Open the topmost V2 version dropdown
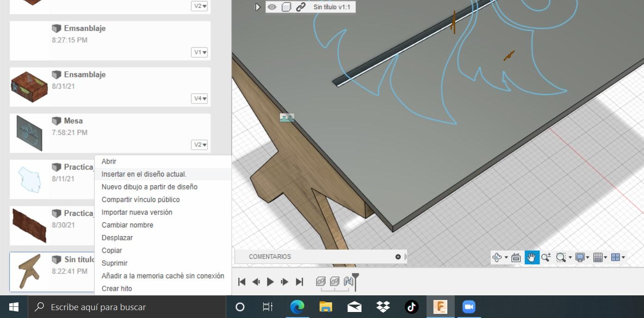The image size is (644, 318). pyautogui.click(x=199, y=6)
